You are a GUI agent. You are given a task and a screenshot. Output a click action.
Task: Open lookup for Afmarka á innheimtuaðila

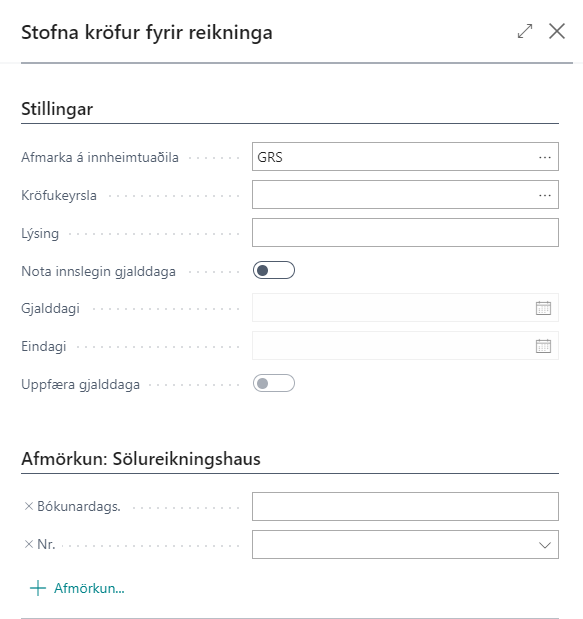tap(545, 157)
